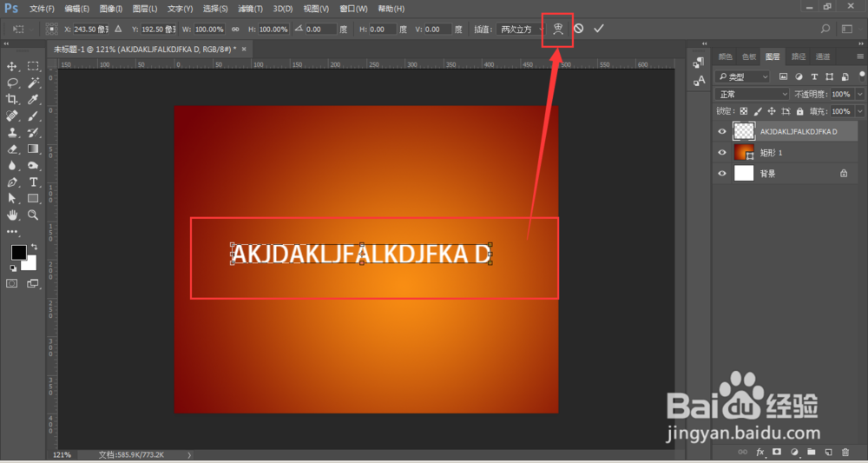Switch to the 色板 tab

click(x=749, y=56)
